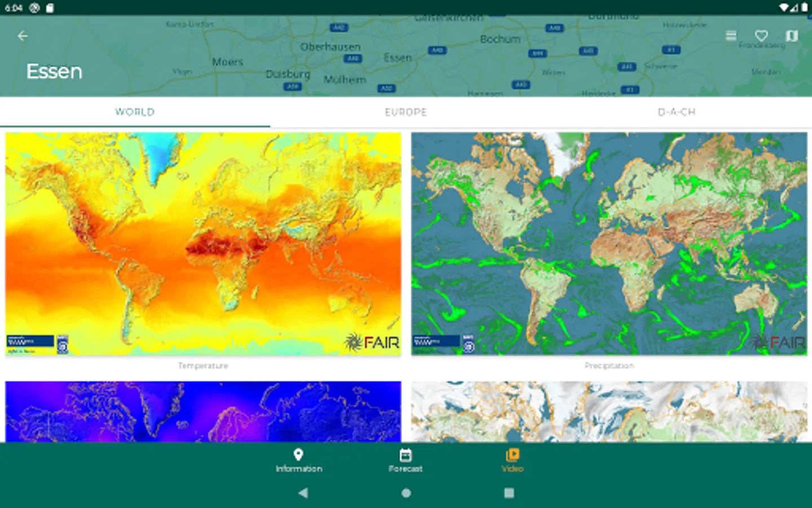Click Duisburg on the header map
Image resolution: width=812 pixels, height=508 pixels.
point(288,74)
